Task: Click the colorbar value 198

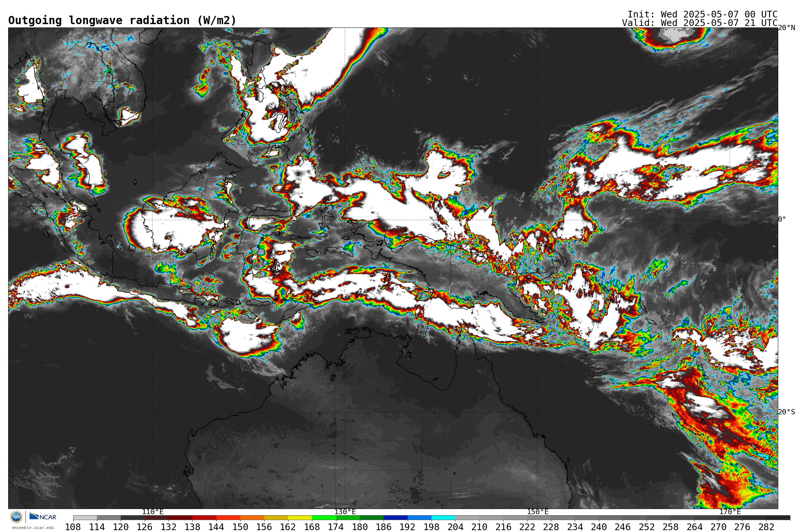Action: pyautogui.click(x=431, y=527)
